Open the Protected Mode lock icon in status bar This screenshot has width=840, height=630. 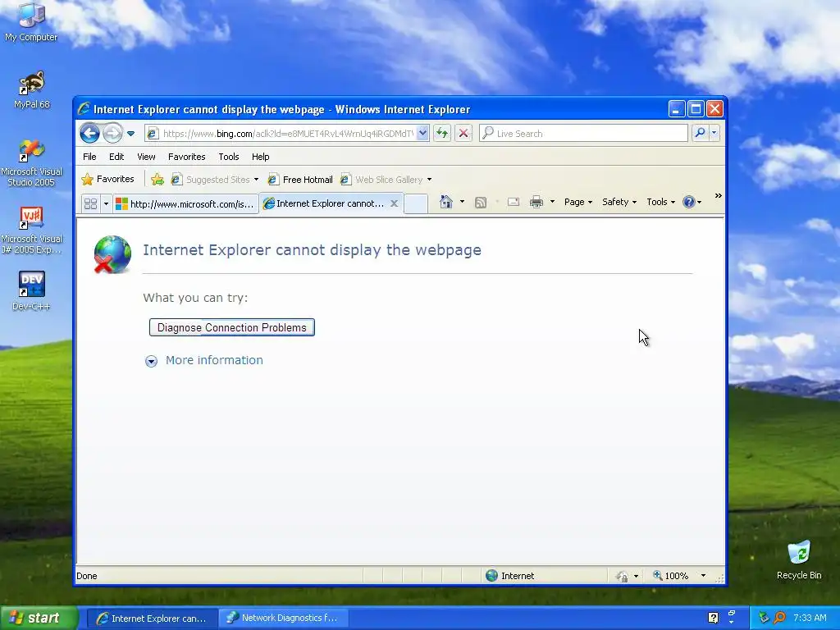point(622,576)
